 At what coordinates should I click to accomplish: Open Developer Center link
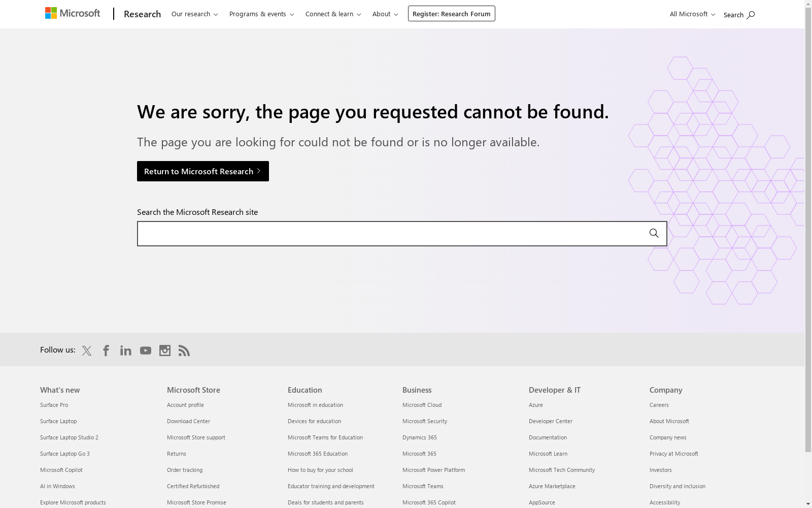click(551, 421)
